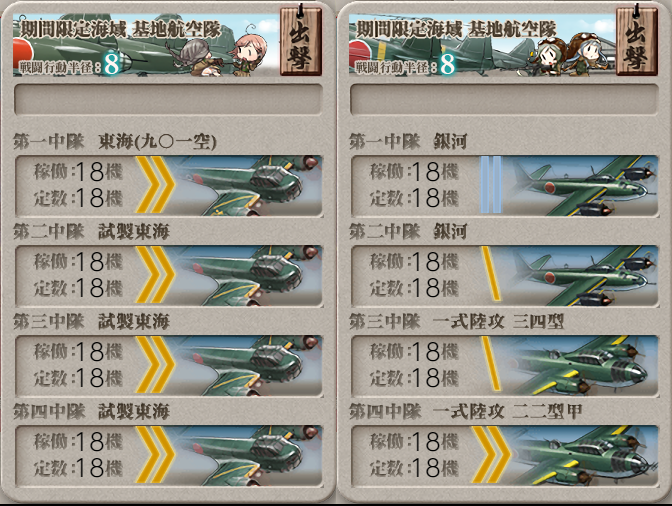Click yellow slash proficiency mark on 三四型
The image size is (672, 506).
pyautogui.click(x=491, y=363)
